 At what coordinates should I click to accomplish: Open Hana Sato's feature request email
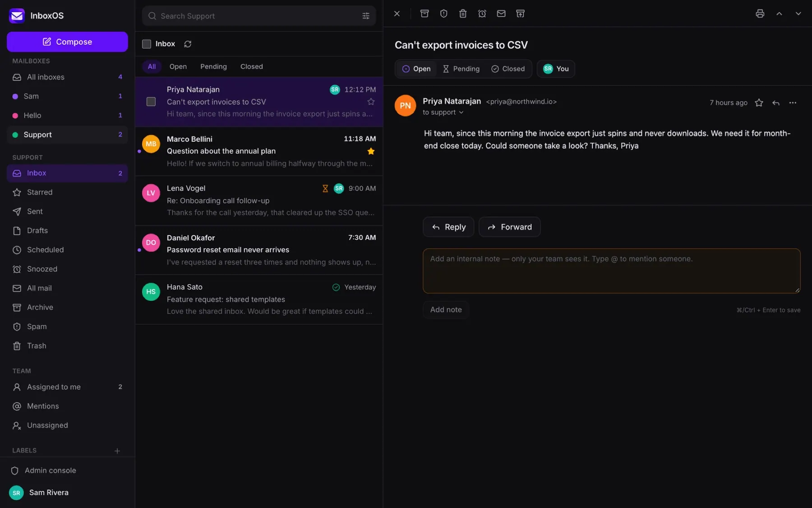[x=259, y=299]
